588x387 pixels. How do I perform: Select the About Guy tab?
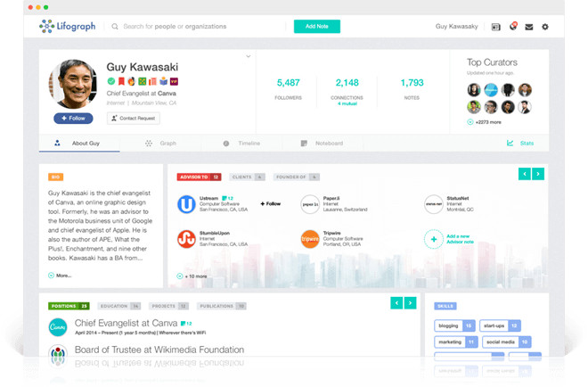point(79,143)
